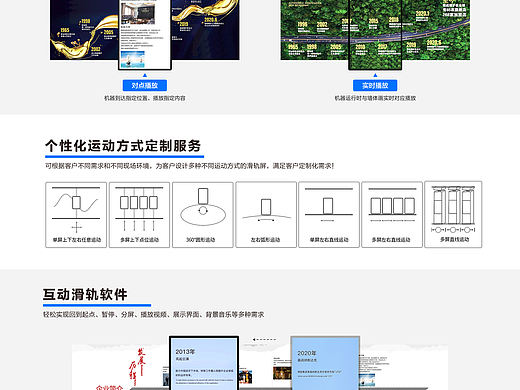Click caption 机器到达指定位置、播放指定内容
Viewport: 520px width, 390px height.
pos(145,98)
